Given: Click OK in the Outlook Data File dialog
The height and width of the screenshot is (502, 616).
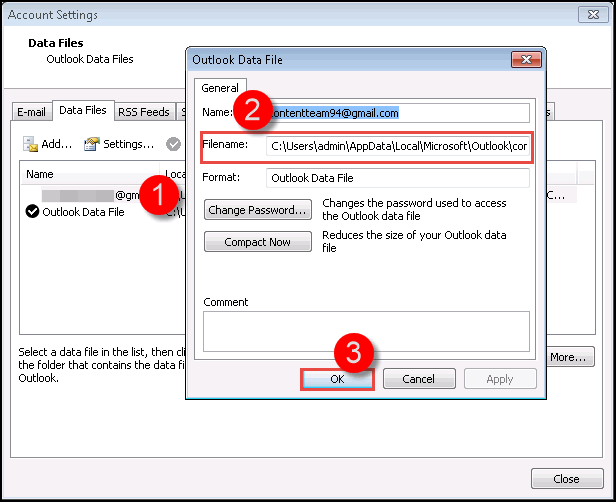Looking at the screenshot, I should click(337, 379).
